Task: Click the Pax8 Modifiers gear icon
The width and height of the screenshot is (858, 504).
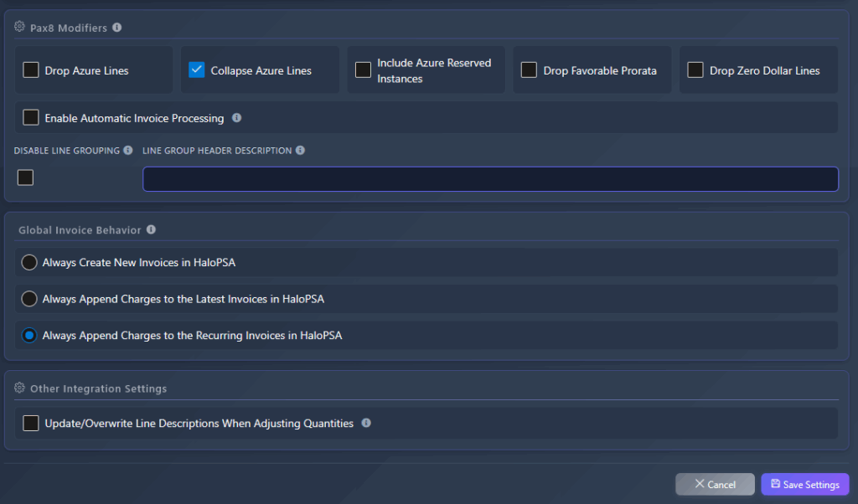Action: 19,27
